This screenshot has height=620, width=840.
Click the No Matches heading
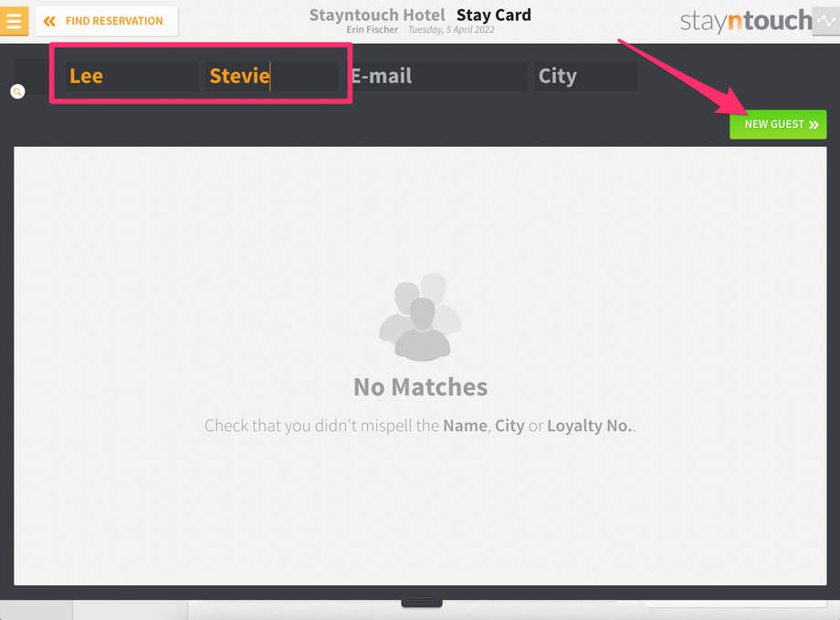[x=421, y=387]
